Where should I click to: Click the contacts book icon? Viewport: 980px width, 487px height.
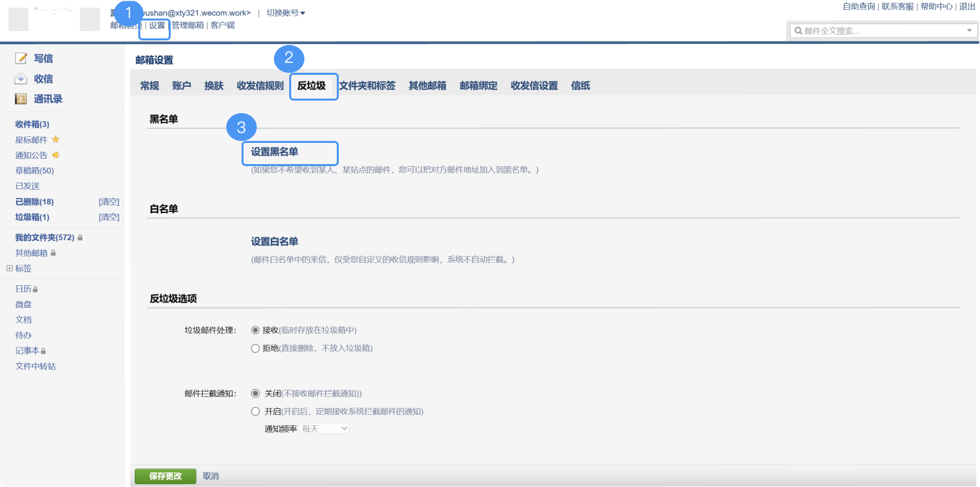tap(21, 99)
